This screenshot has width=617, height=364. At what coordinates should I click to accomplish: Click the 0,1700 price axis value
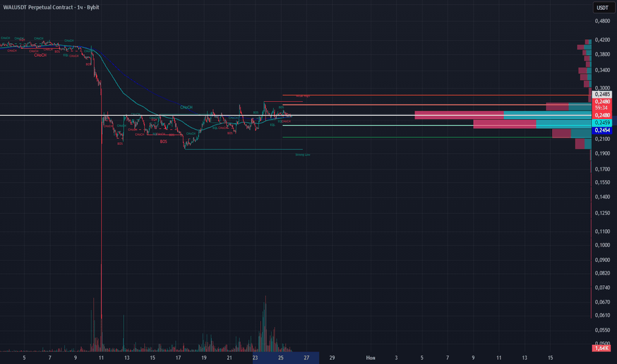(x=602, y=169)
